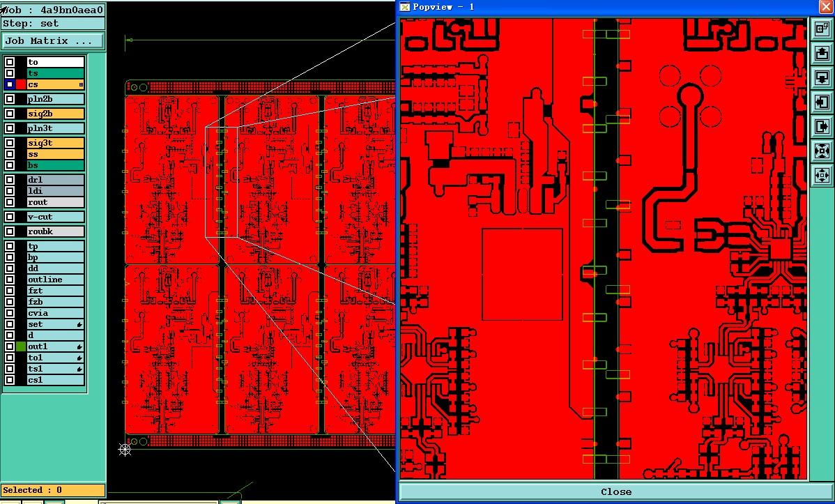
Task: Close the Popview using the Close button
Action: 615,491
